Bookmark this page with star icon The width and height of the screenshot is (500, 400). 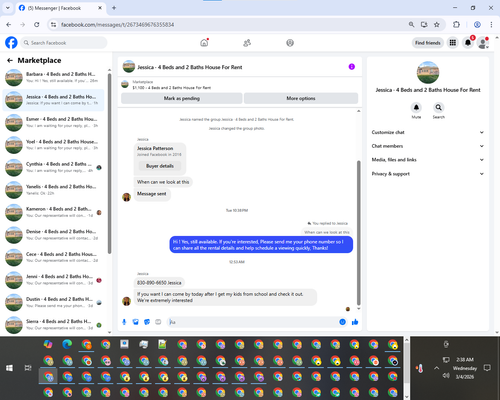tap(437, 24)
